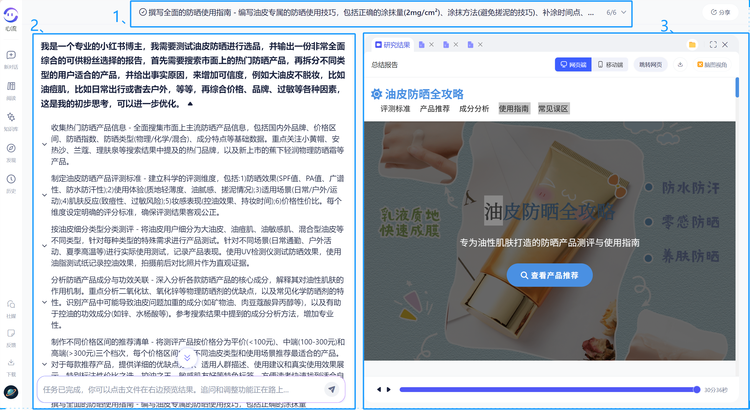
Task: Click the preview page vertical scrollbar
Action: click(737, 87)
